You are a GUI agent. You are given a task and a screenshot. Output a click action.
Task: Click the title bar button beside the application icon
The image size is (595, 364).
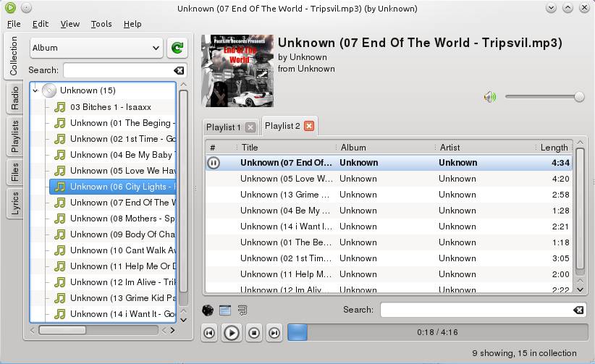(x=26, y=7)
